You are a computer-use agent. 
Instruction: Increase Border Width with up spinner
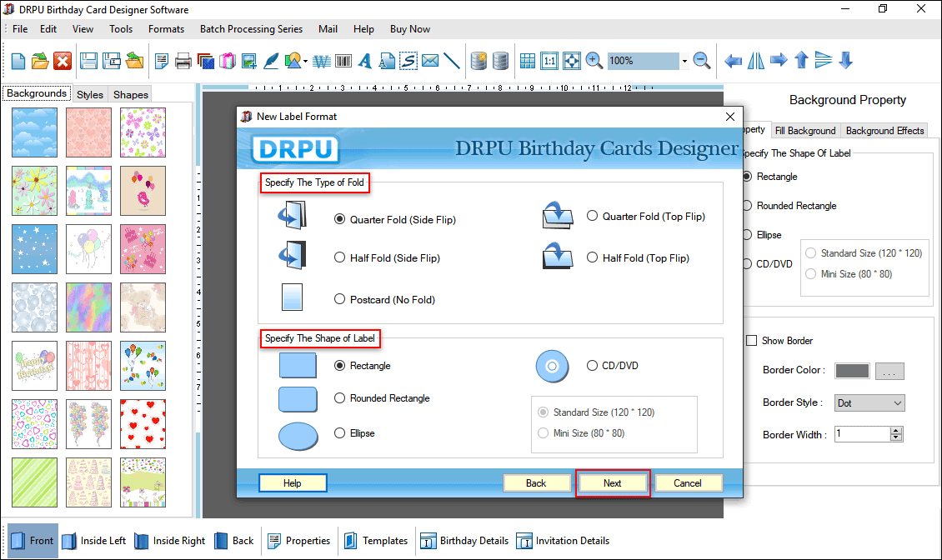(x=896, y=430)
